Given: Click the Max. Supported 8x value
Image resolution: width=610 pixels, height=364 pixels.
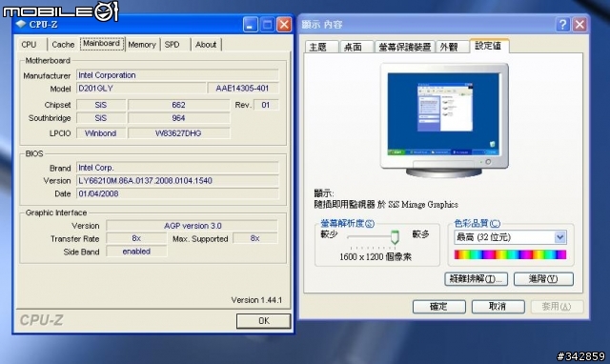Looking at the screenshot, I should (255, 238).
